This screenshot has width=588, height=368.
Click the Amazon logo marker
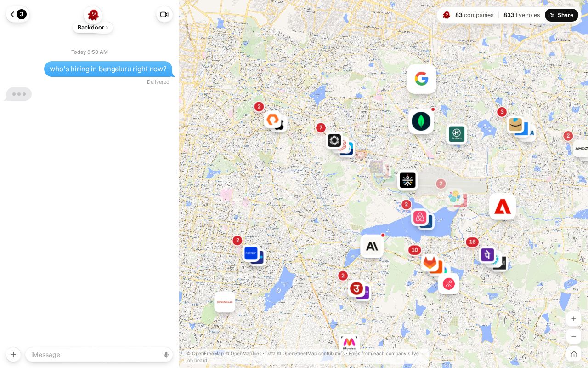(x=515, y=125)
